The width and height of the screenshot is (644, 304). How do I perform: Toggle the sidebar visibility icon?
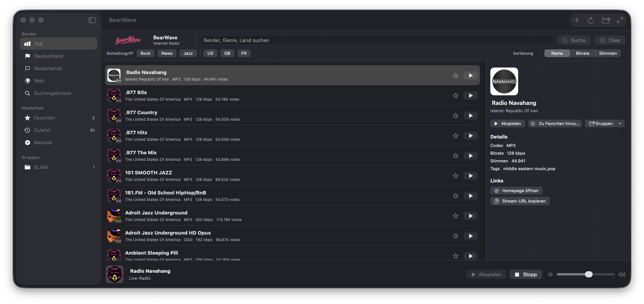click(92, 20)
